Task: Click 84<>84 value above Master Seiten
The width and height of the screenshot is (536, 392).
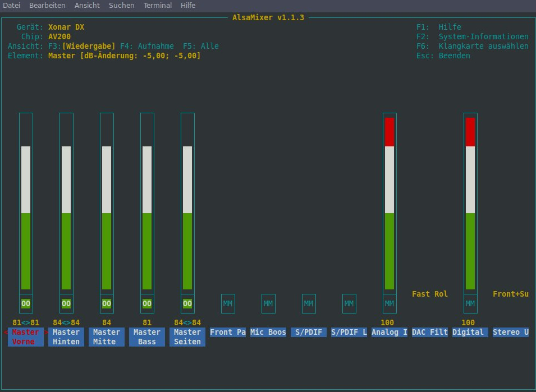Action: [x=187, y=322]
